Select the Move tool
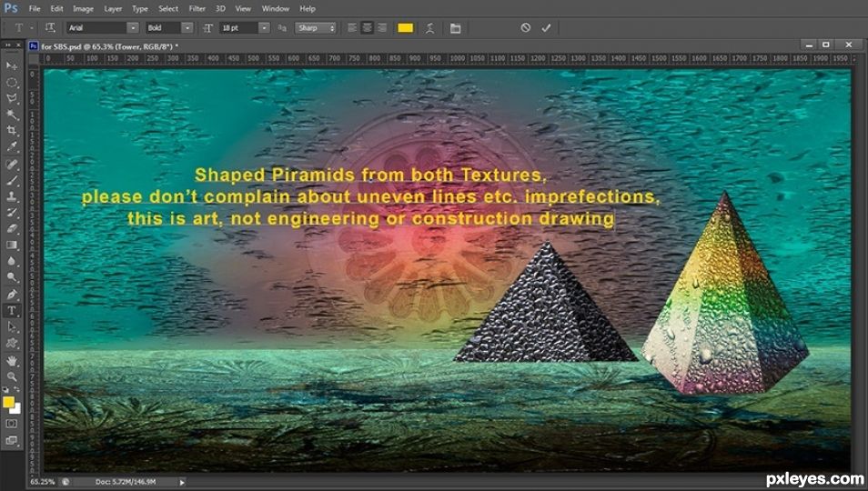This screenshot has width=868, height=491. point(12,66)
